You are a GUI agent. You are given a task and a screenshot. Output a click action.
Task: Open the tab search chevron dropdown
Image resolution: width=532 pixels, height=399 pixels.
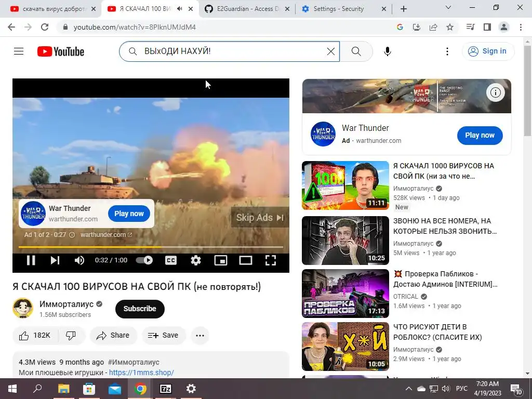click(448, 7)
